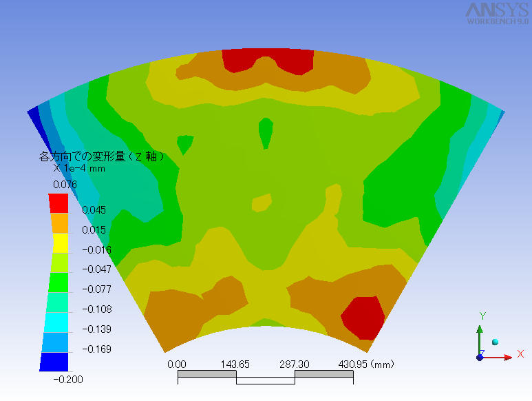
Task: Click the red legend color band
Action: coord(58,203)
